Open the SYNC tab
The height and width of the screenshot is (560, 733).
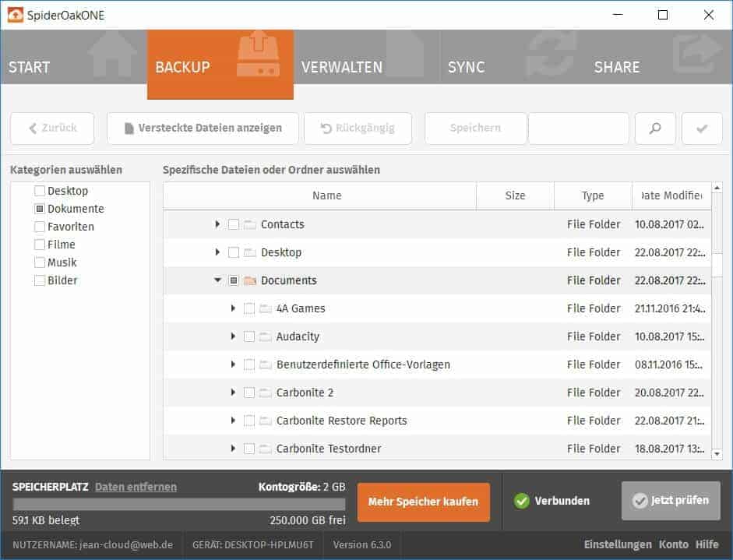513,57
